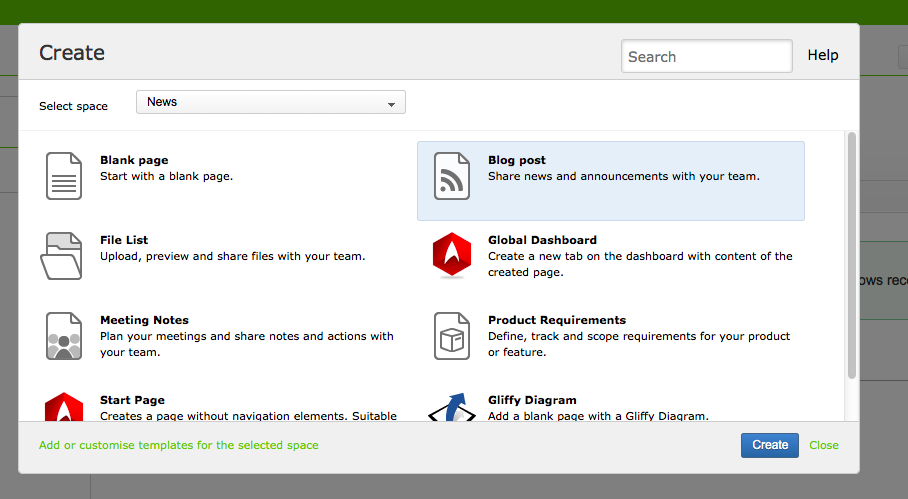Click the Global Dashboard red hexagon icon
The width and height of the screenshot is (908, 499).
pos(452,256)
